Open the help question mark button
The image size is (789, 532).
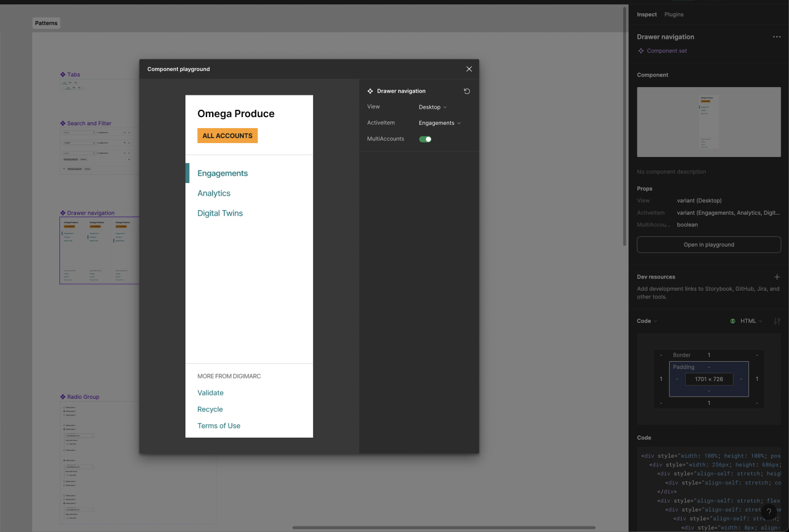(769, 512)
